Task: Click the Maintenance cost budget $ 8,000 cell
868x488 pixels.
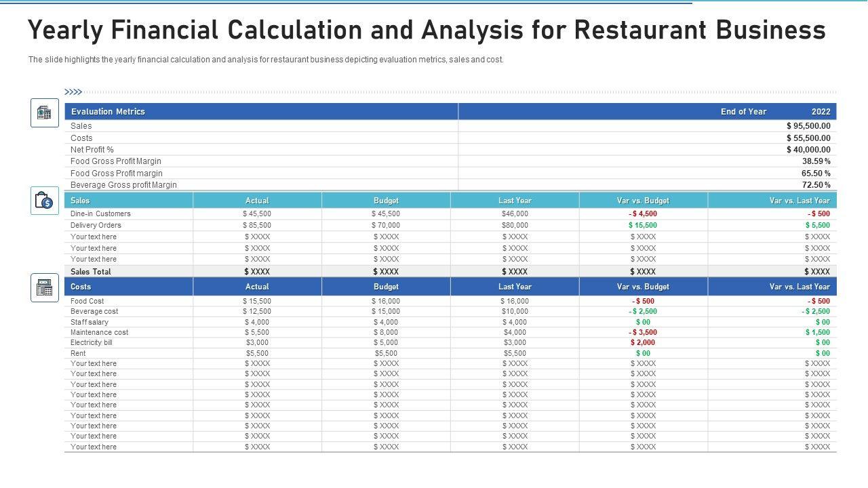Action: 386,332
